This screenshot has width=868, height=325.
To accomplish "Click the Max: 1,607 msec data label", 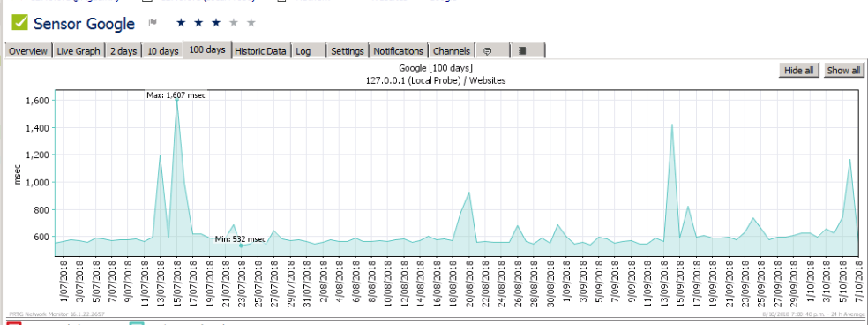I will (x=176, y=95).
